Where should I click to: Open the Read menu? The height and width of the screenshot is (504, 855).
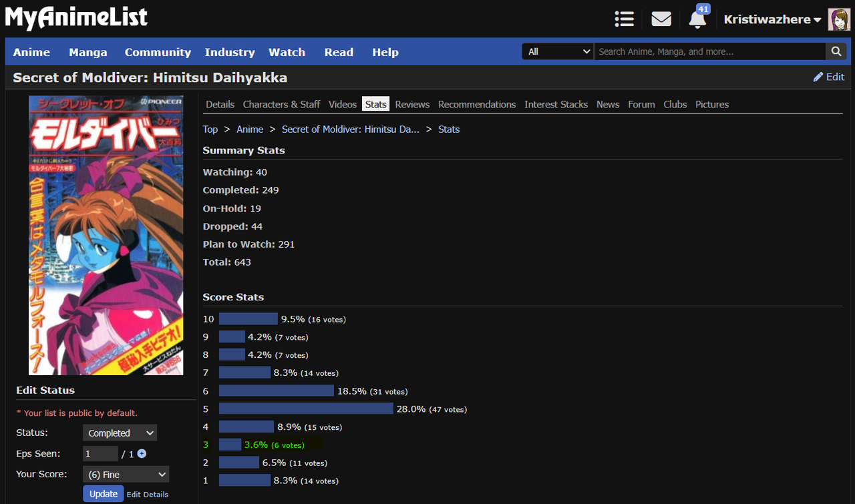click(x=339, y=52)
